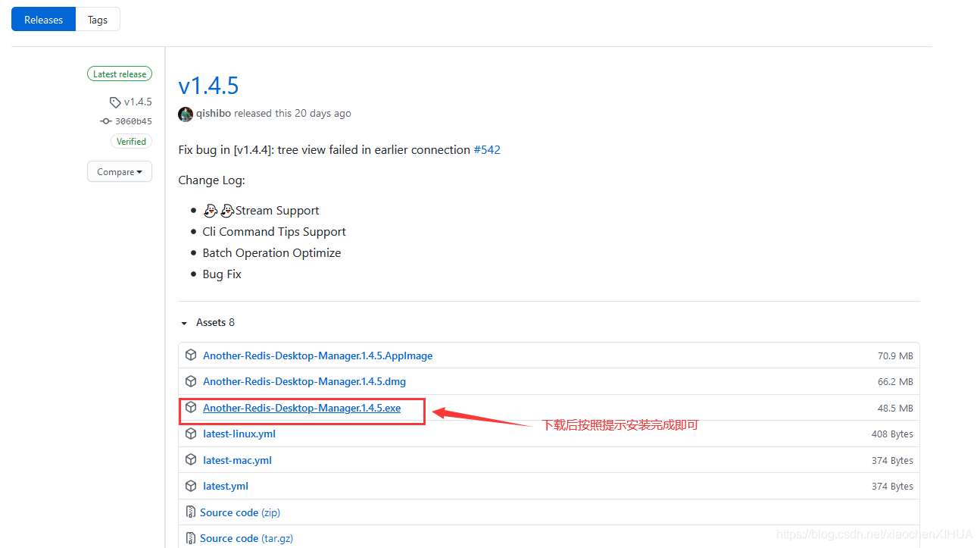The height and width of the screenshot is (548, 980).
Task: Click qishibo's avatar image
Action: (x=186, y=114)
